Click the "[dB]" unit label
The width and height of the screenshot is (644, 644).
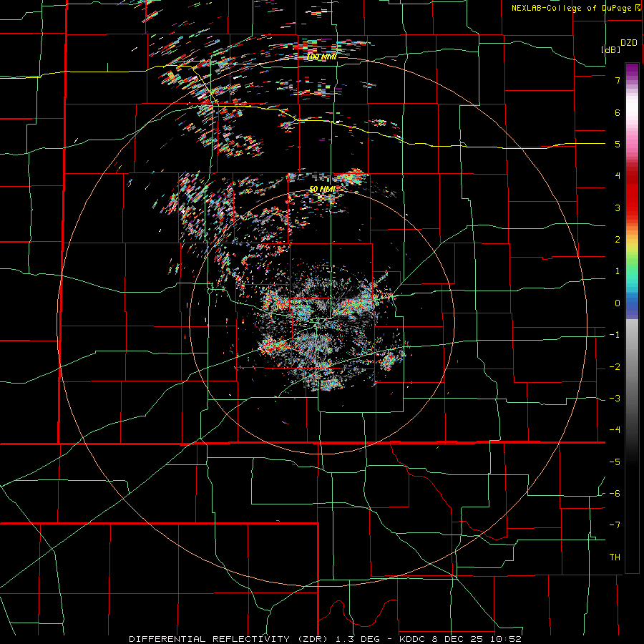click(x=611, y=49)
